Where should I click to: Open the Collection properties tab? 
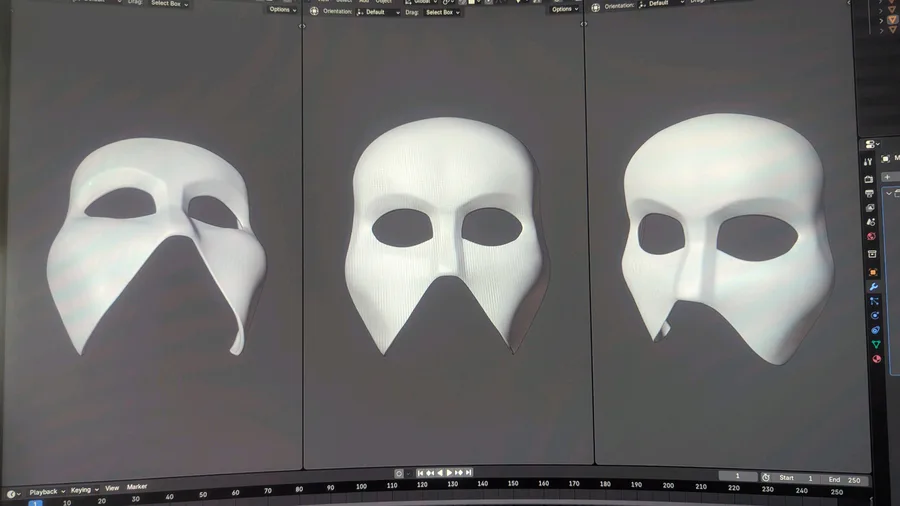(872, 254)
